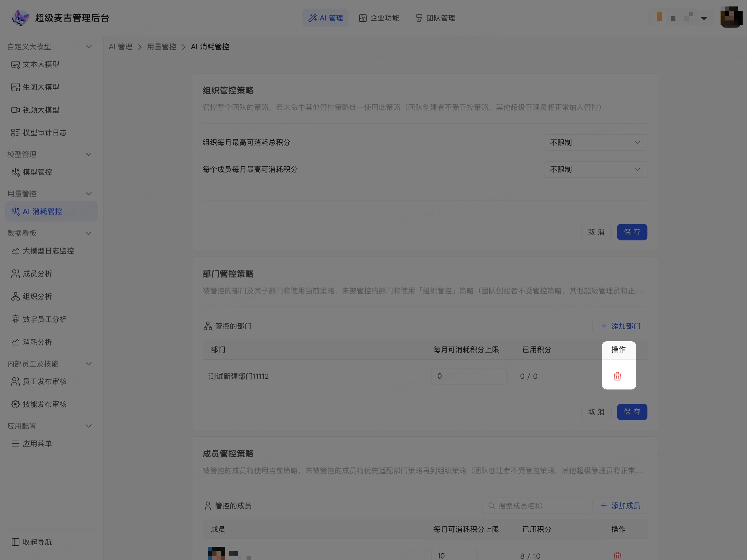Switch to the AI 管理 tab
Viewport: 747px width, 560px height.
pyautogui.click(x=325, y=18)
